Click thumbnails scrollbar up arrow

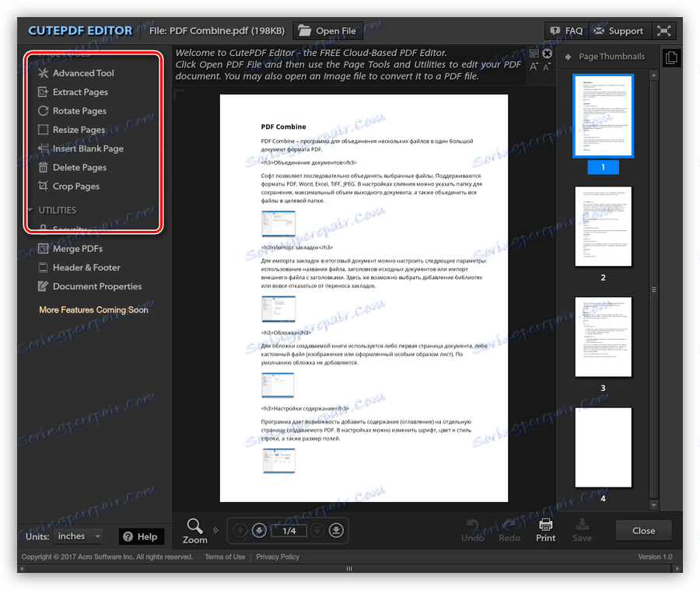click(x=653, y=75)
